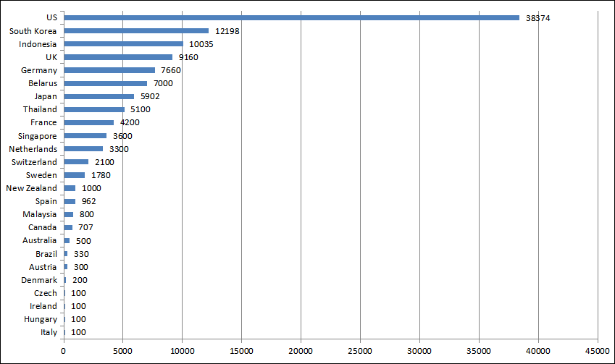Screen dimensions: 615x364
Task: Select the 45000 tick on horizontal axis
Action: [598, 350]
